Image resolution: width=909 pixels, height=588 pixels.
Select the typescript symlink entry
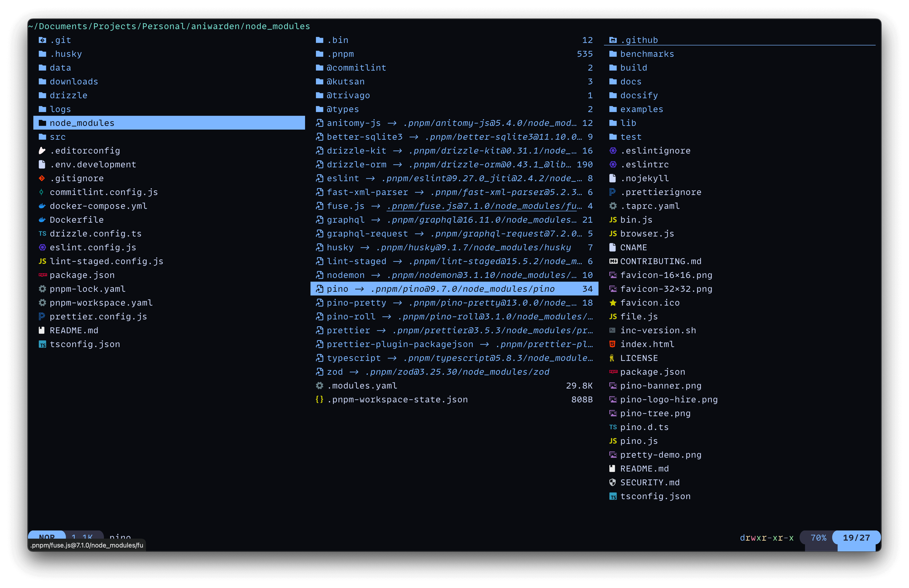click(x=454, y=358)
